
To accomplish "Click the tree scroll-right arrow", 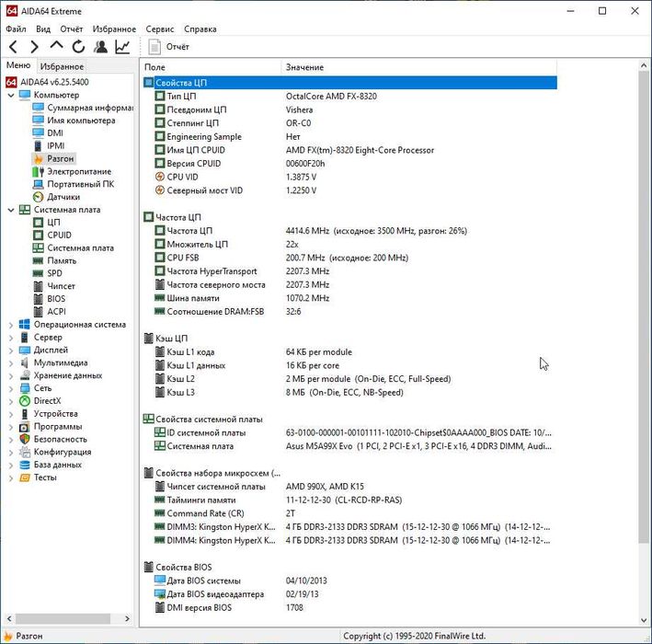I will (x=127, y=618).
